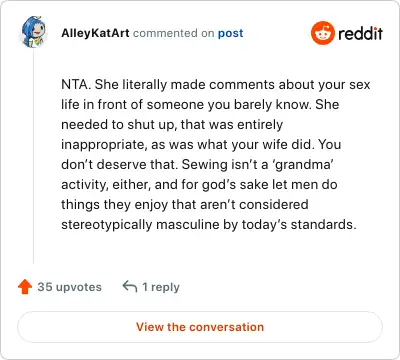The width and height of the screenshot is (400, 360).
Task: Click the reddit wordmark text logo
Action: click(360, 34)
